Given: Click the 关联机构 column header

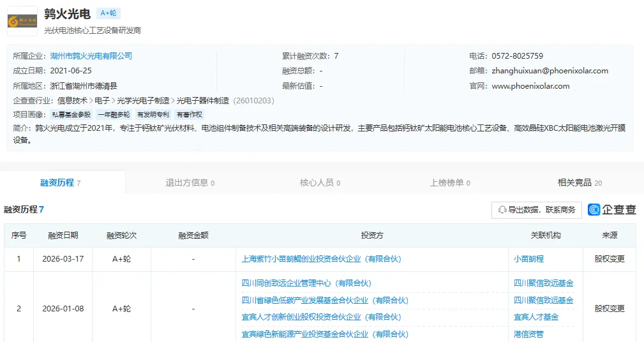Looking at the screenshot, I should (x=546, y=235).
